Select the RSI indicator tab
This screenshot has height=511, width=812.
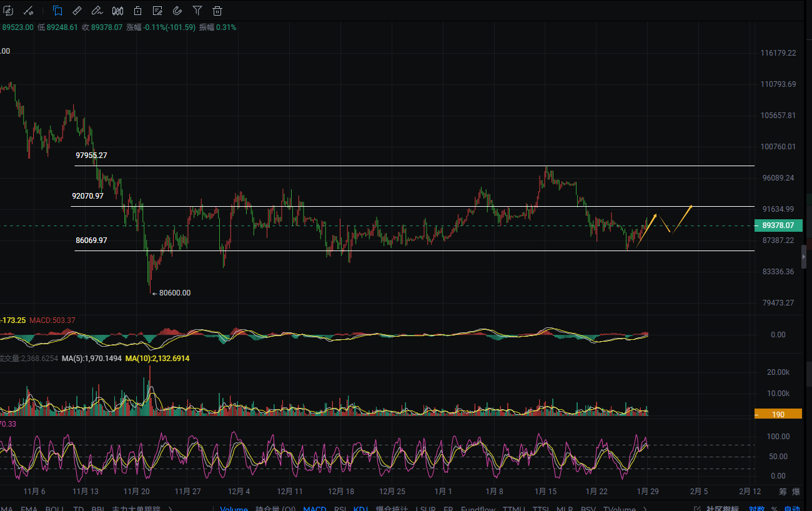[341, 509]
